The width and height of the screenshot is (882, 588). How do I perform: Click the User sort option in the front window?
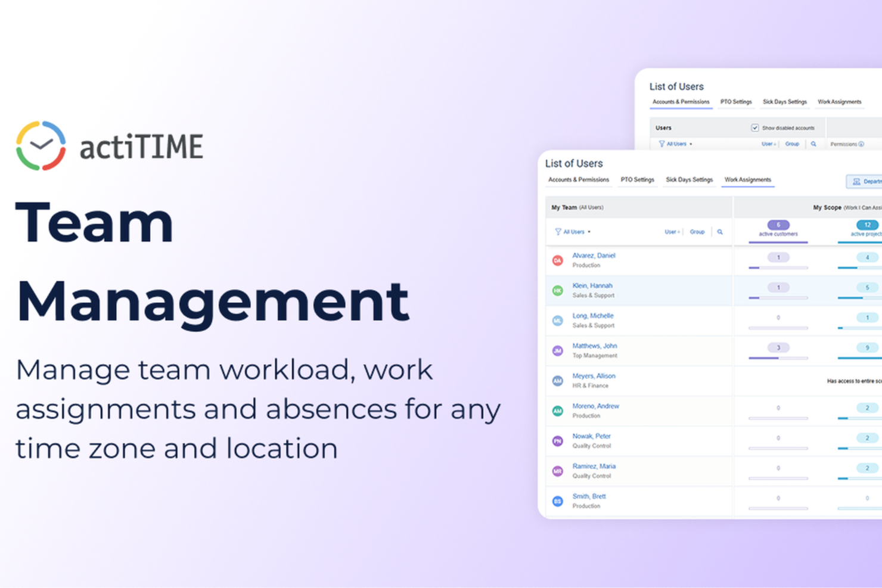click(x=672, y=232)
